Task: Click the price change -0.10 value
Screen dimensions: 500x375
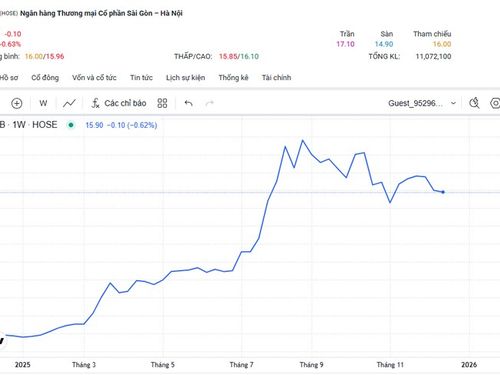Action: (x=13, y=34)
